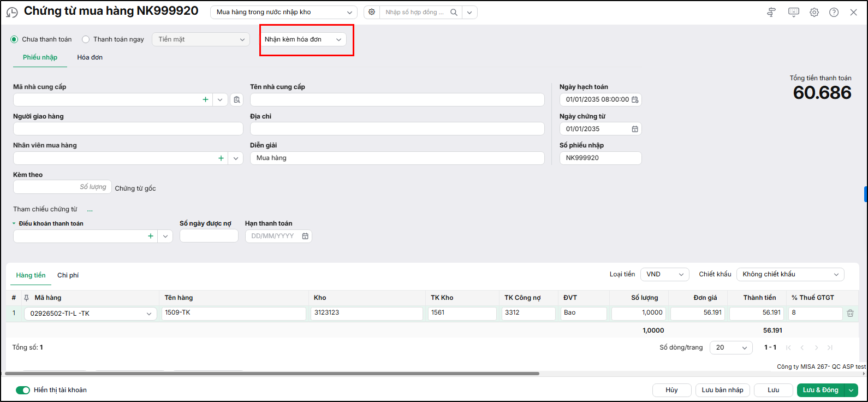Open the Mua hàng trong nước nhập kho dropdown
The width and height of the screenshot is (868, 402).
coord(284,12)
